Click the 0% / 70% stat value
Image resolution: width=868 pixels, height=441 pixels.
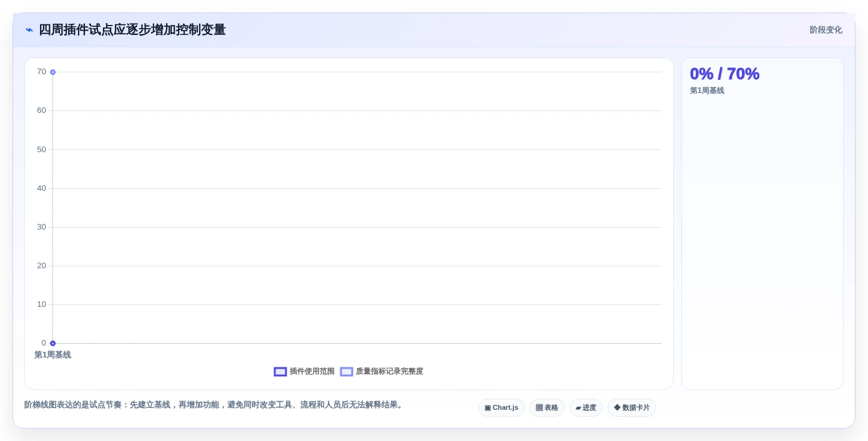724,74
